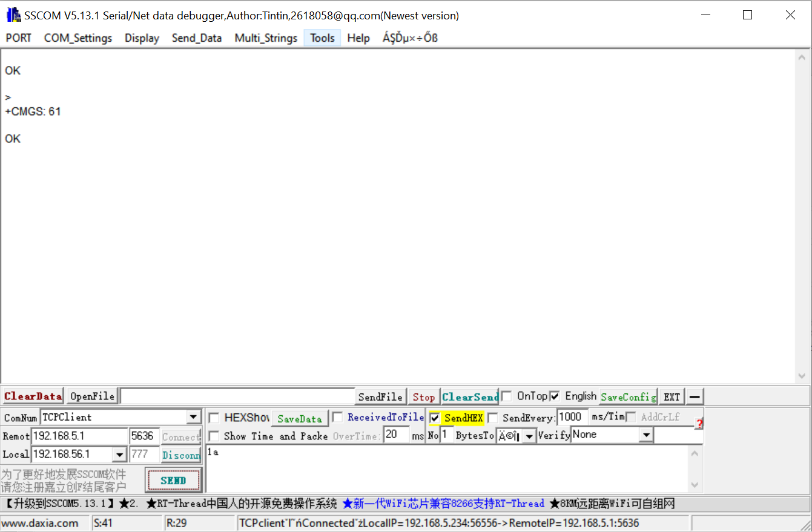The image size is (812, 532).
Task: Click the Remote IP 192.168.5.1 field
Action: [x=79, y=436]
